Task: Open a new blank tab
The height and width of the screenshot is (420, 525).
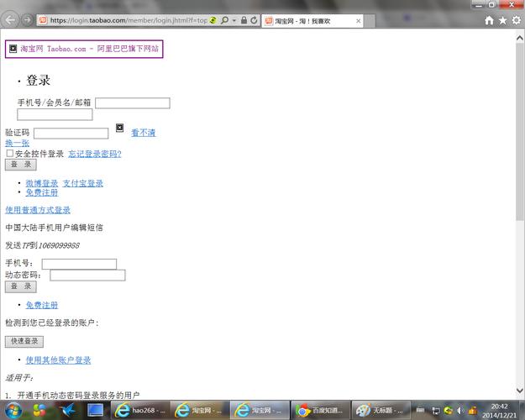Action: pos(370,21)
